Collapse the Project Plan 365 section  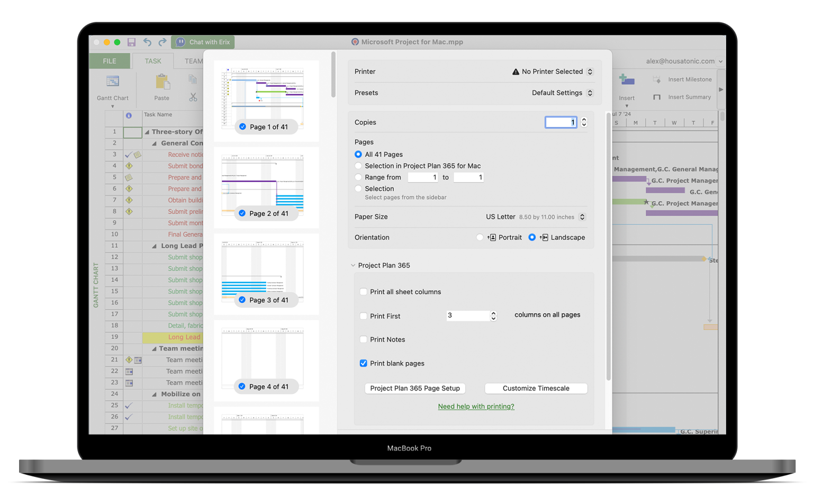pyautogui.click(x=354, y=265)
